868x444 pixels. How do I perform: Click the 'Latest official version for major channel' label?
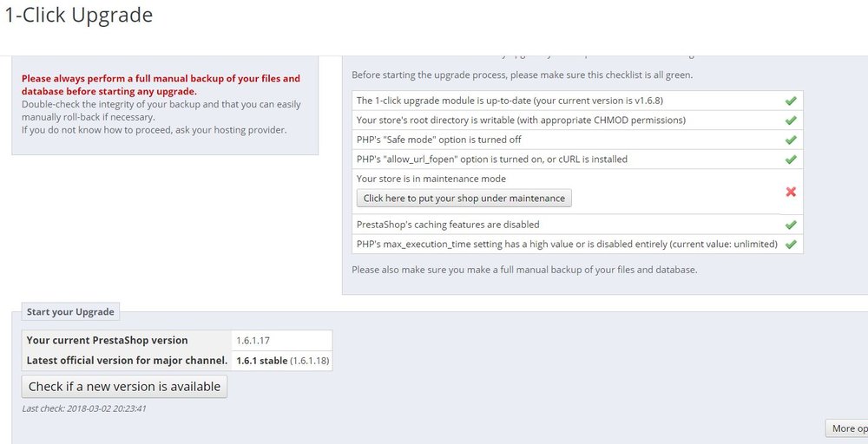pos(128,361)
